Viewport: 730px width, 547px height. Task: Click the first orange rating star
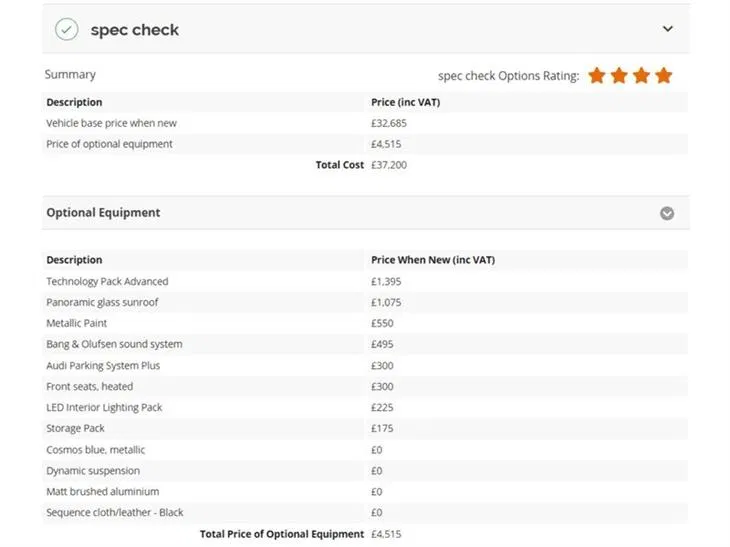(x=597, y=75)
